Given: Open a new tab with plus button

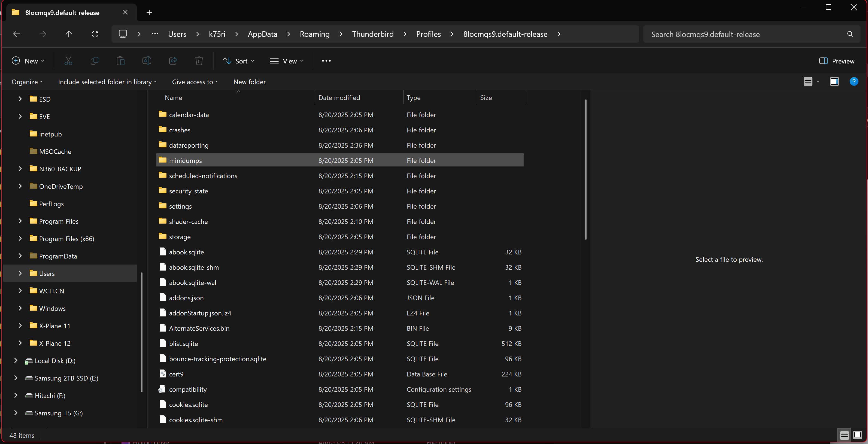Looking at the screenshot, I should (149, 13).
